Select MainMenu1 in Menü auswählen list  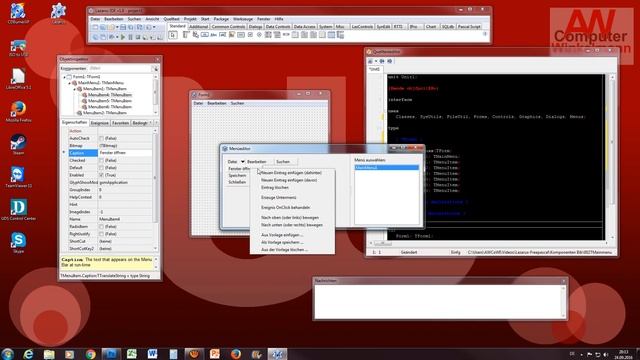(387, 168)
